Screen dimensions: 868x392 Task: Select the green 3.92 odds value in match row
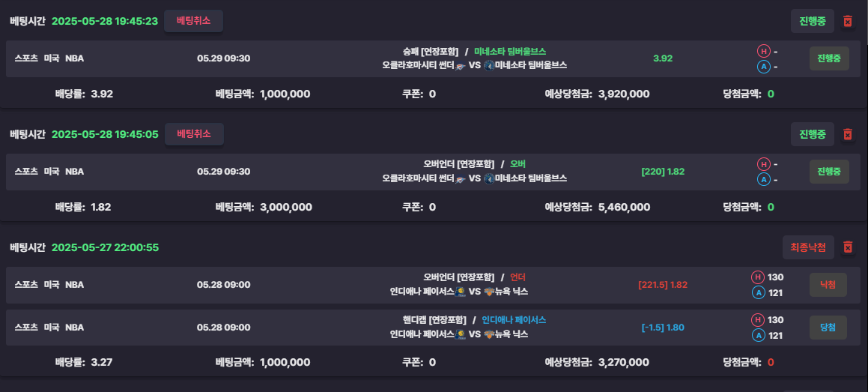663,58
